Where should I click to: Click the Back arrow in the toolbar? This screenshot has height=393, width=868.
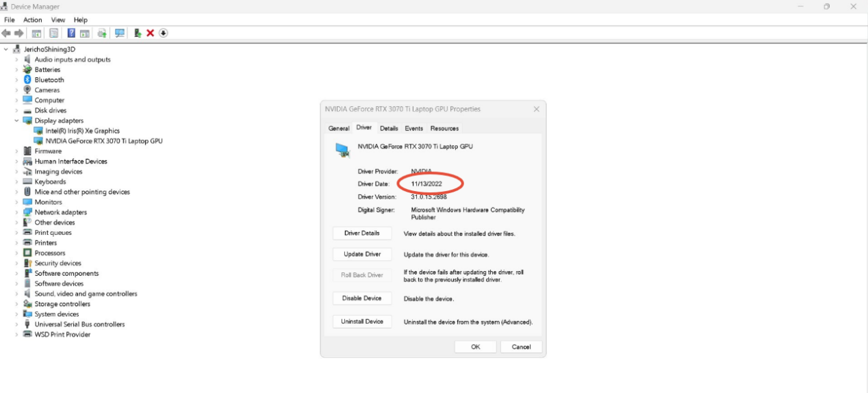[6, 33]
